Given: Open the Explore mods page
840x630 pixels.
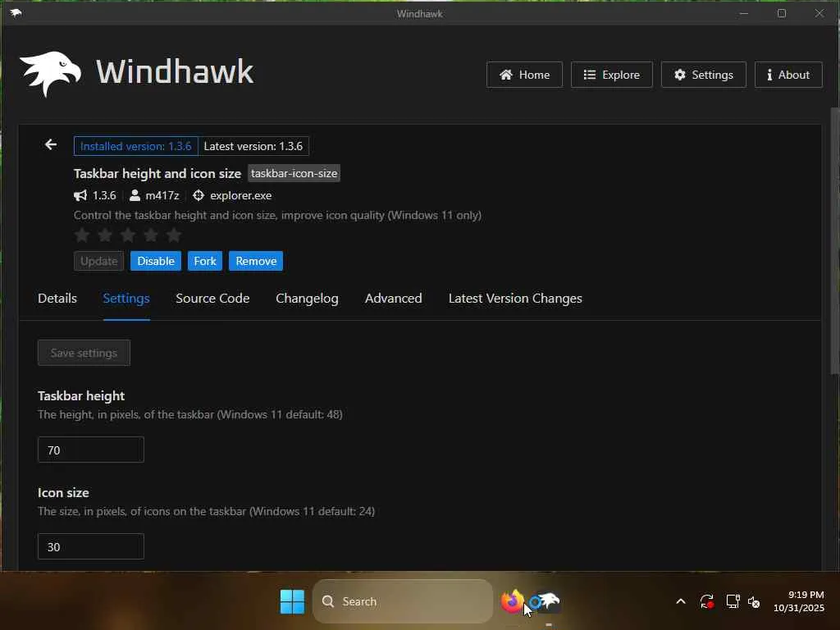Looking at the screenshot, I should tap(612, 75).
